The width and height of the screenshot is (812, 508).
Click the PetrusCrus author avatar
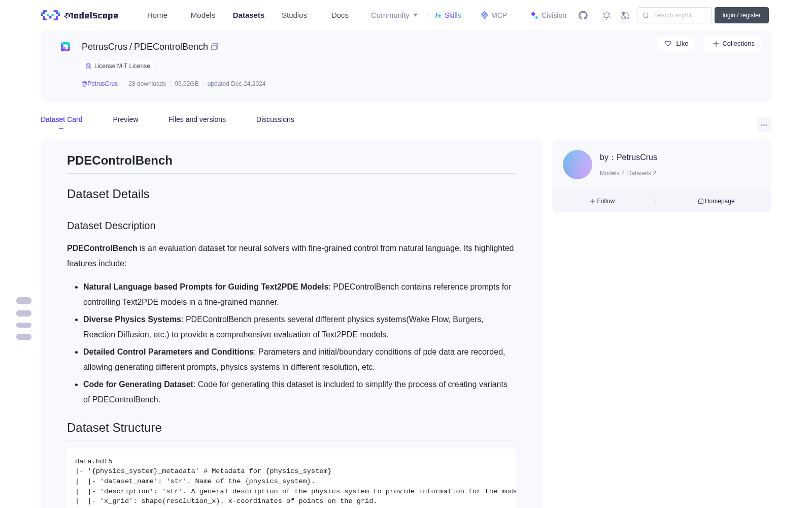578,165
